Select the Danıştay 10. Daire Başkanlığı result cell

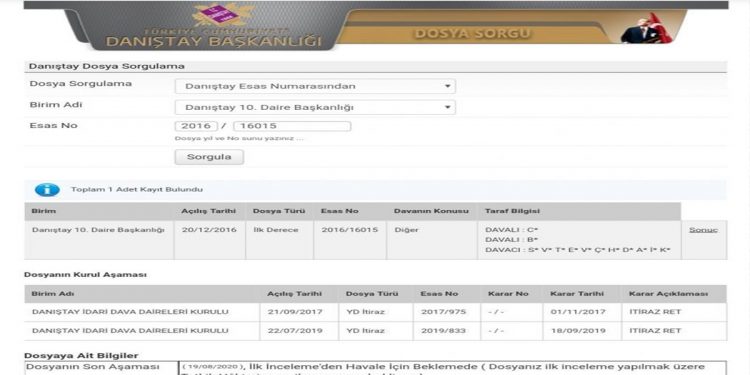[99, 240]
